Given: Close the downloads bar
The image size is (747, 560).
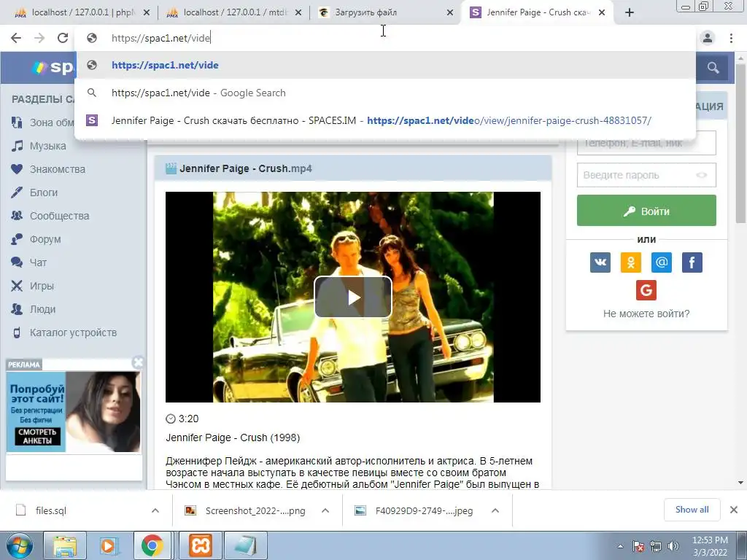Looking at the screenshot, I should tap(734, 510).
